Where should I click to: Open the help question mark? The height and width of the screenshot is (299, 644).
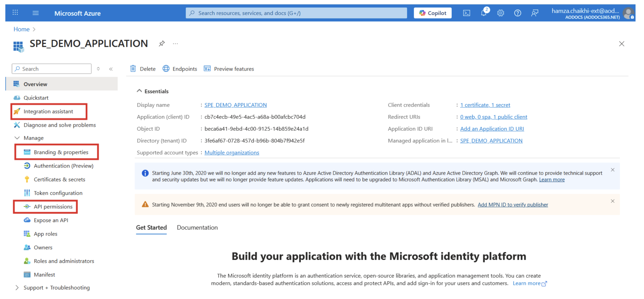click(518, 13)
